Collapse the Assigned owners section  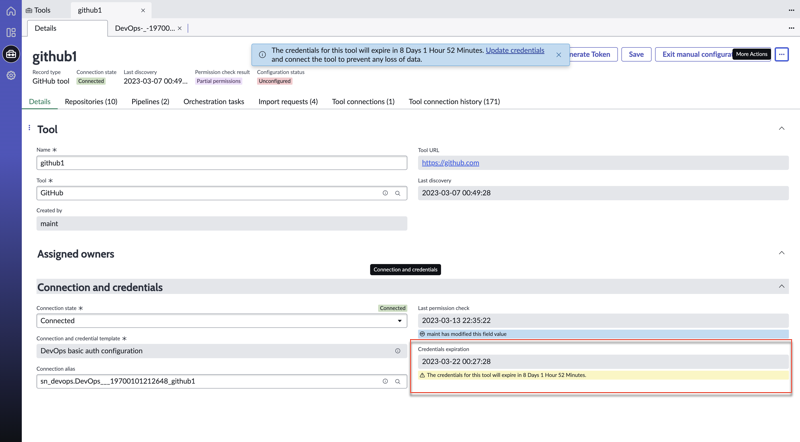pyautogui.click(x=782, y=253)
